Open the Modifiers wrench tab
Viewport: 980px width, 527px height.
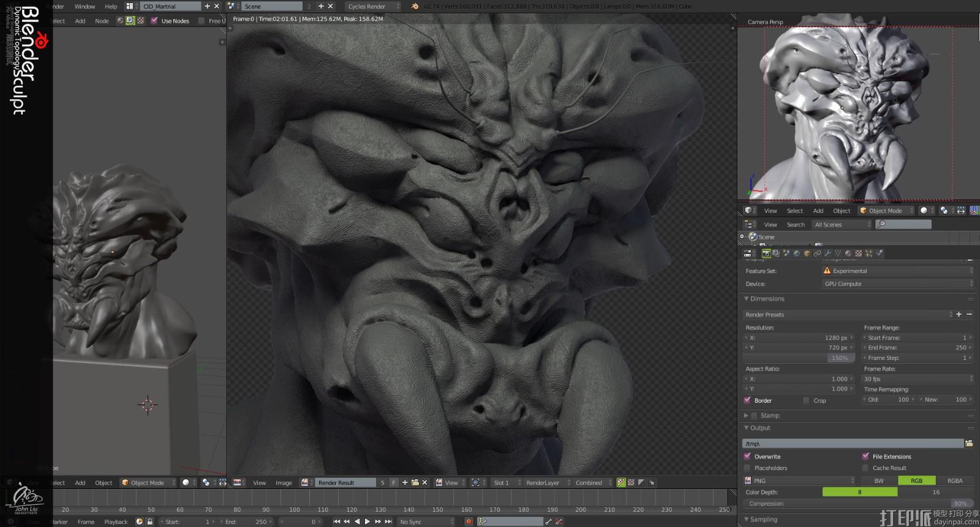click(827, 253)
